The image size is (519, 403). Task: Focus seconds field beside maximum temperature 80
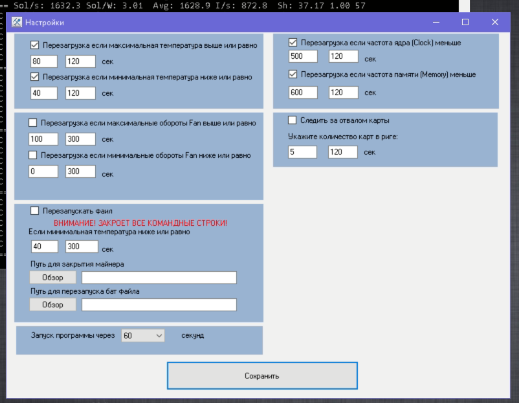80,61
